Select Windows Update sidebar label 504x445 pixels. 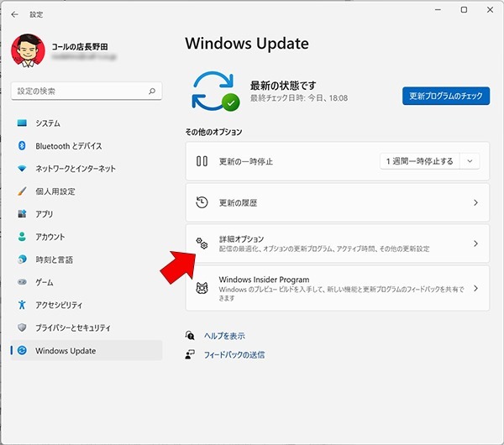[66, 351]
